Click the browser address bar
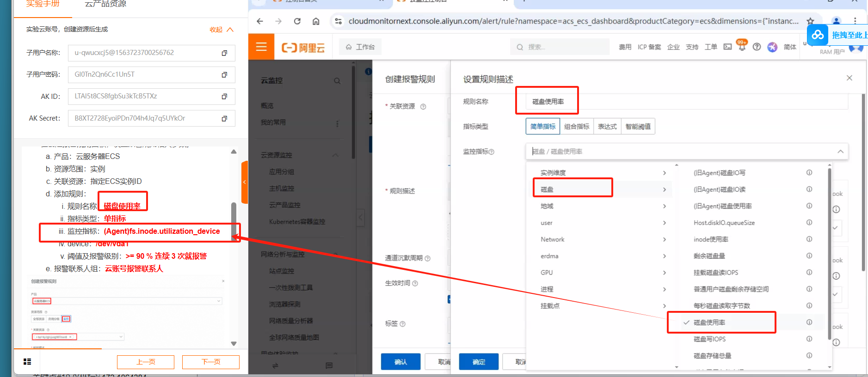Screen dimensions: 868x377 click(x=573, y=21)
